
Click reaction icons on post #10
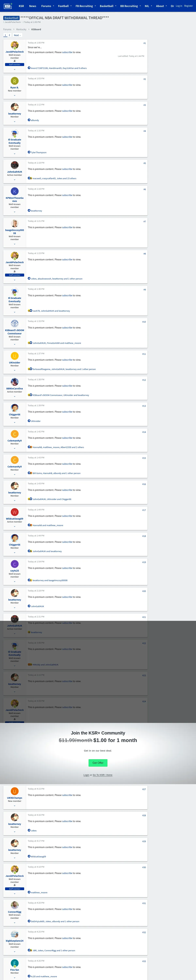30,343
